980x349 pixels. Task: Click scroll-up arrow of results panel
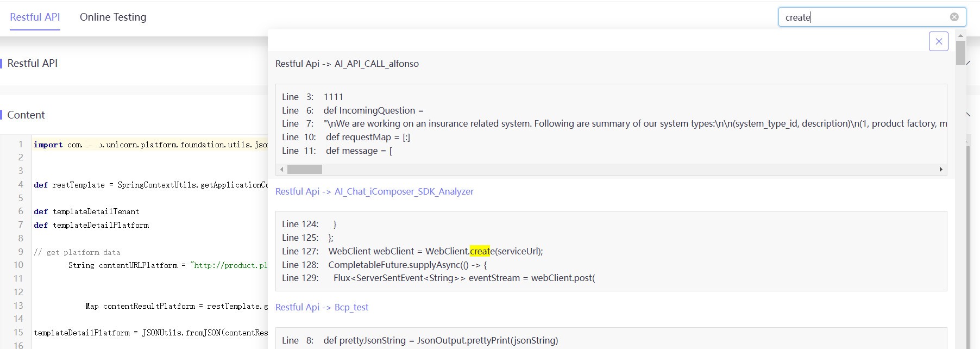click(x=960, y=35)
